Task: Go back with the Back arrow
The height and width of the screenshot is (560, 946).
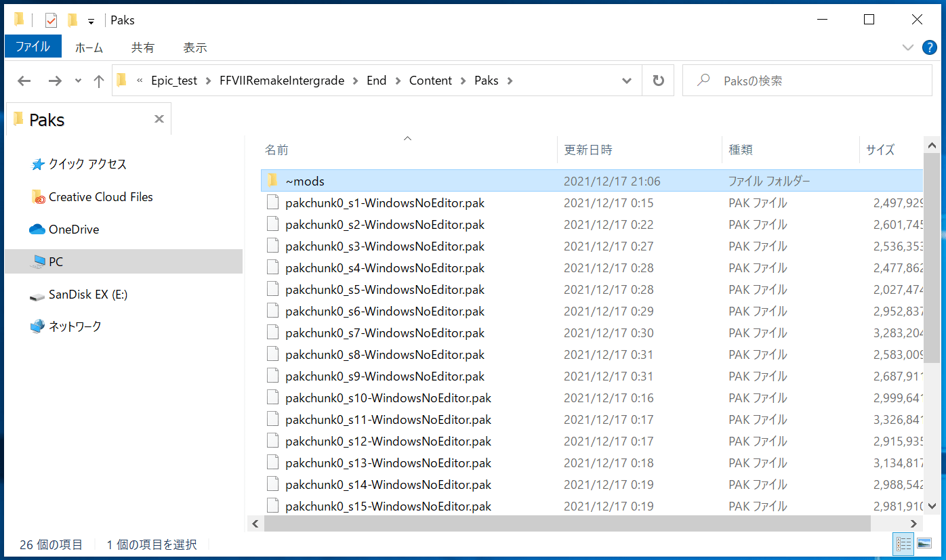Action: point(24,81)
